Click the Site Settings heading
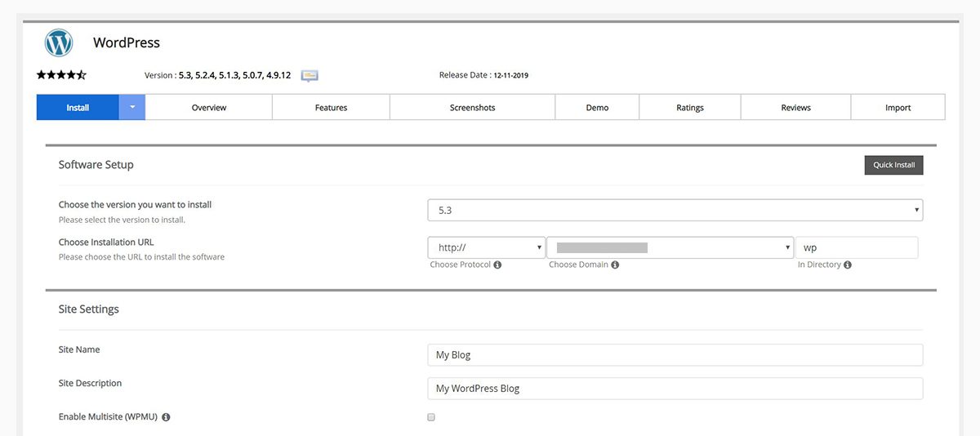This screenshot has width=980, height=436. coord(88,309)
